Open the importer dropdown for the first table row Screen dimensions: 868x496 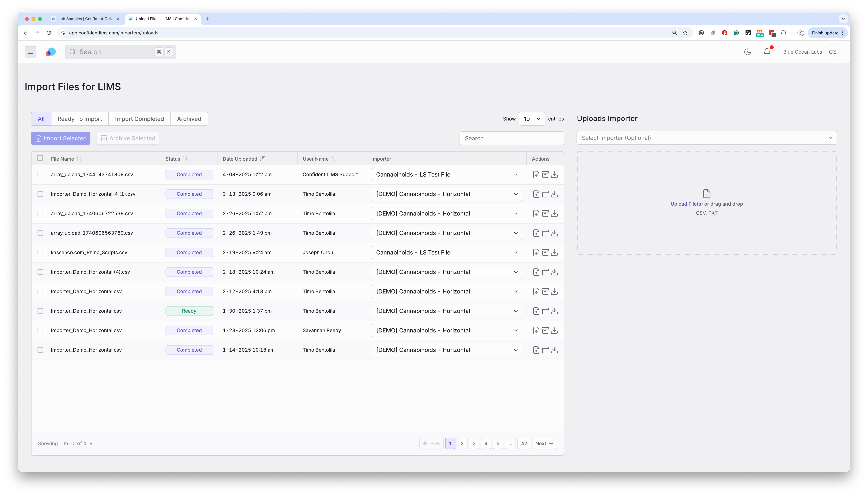point(446,175)
